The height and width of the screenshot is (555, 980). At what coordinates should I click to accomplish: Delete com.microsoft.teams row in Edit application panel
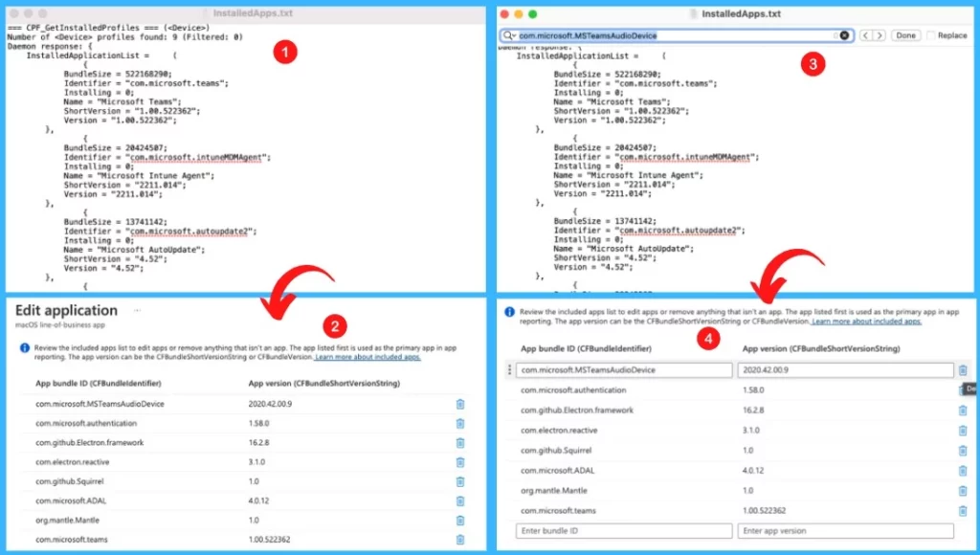460,540
